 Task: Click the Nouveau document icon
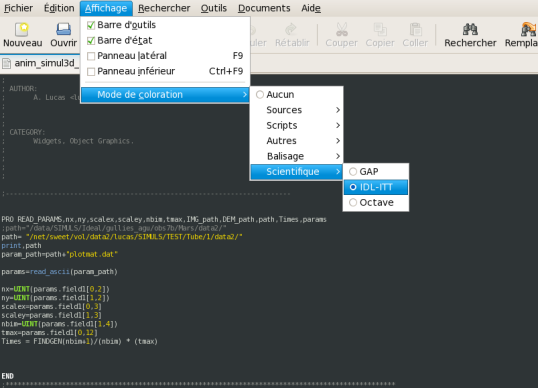point(22,30)
